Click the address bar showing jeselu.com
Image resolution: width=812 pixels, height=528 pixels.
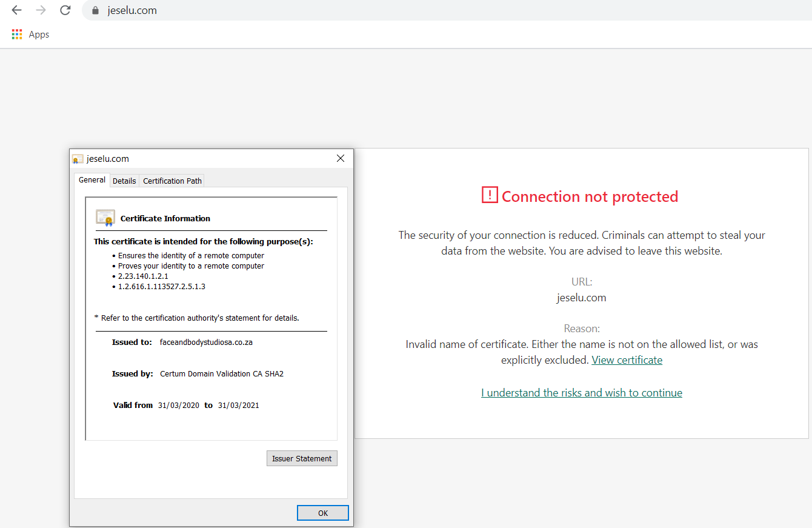(364, 10)
